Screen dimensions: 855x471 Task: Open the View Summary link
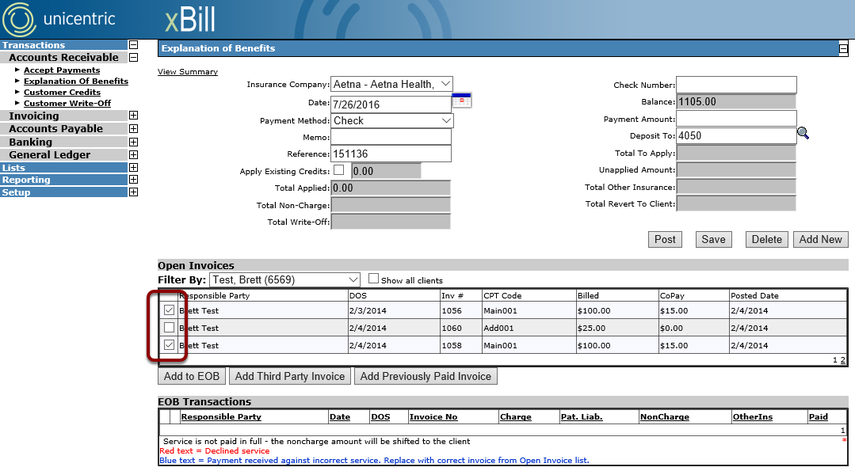188,71
